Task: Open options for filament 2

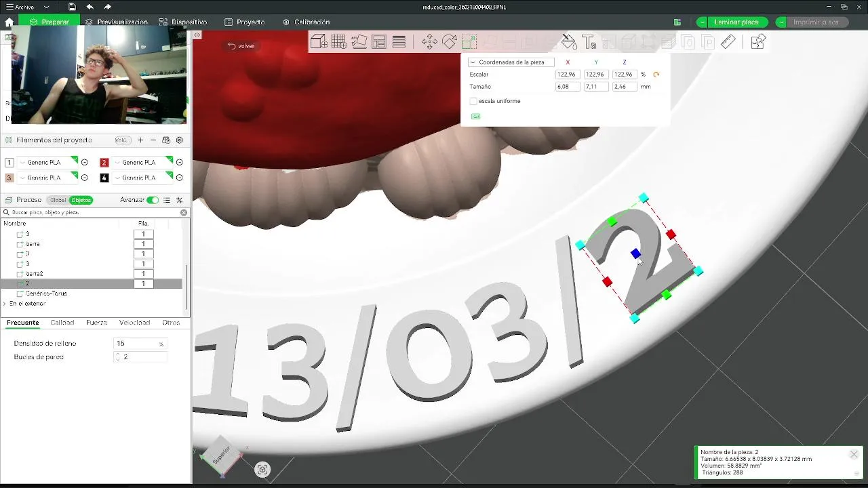Action: pyautogui.click(x=179, y=163)
